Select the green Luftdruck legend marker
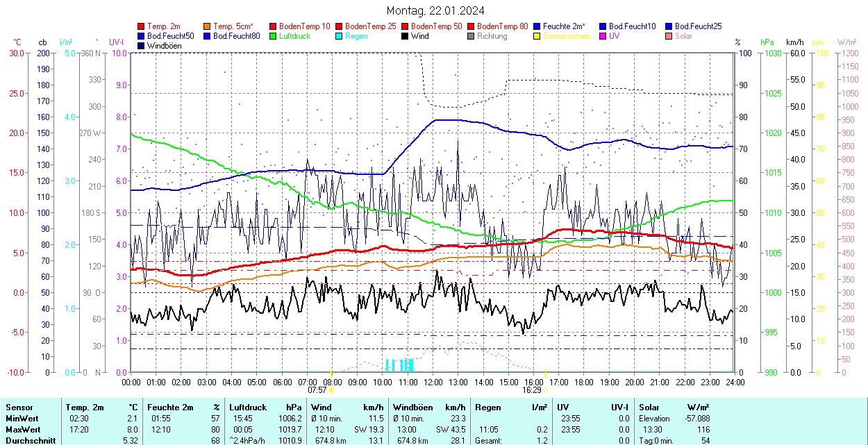 (x=274, y=36)
